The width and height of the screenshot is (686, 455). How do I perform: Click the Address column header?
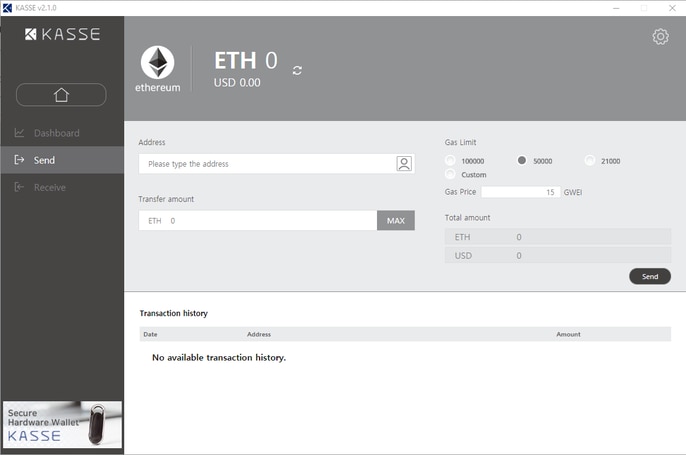pos(259,334)
